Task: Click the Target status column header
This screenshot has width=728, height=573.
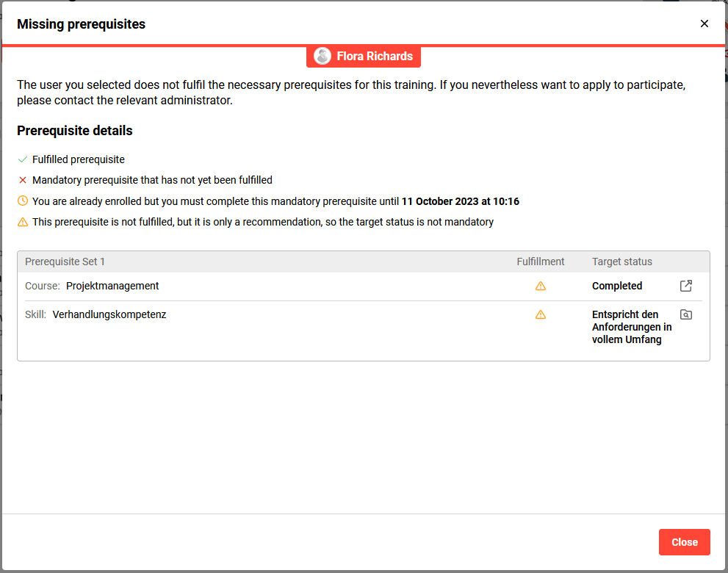Action: tap(621, 262)
